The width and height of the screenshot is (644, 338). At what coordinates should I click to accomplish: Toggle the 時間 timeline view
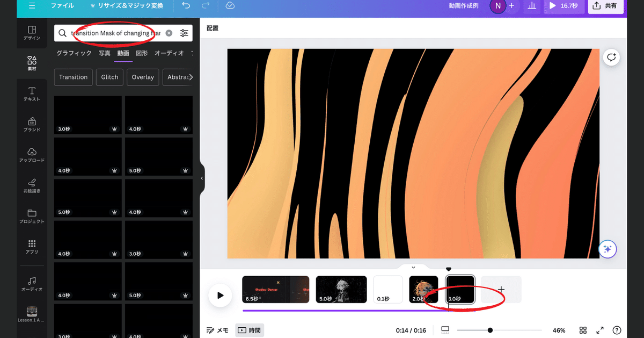[x=250, y=330]
